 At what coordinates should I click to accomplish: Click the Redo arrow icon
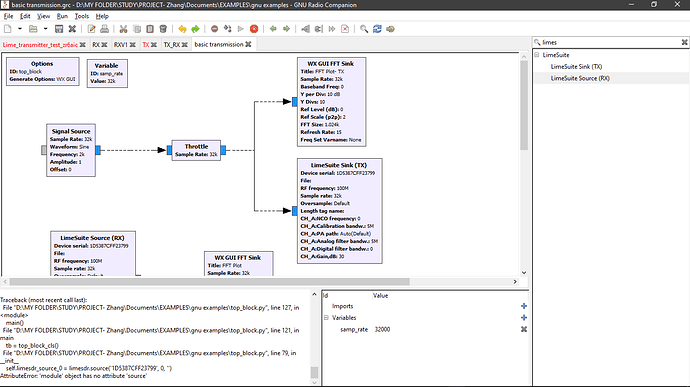[x=195, y=29]
